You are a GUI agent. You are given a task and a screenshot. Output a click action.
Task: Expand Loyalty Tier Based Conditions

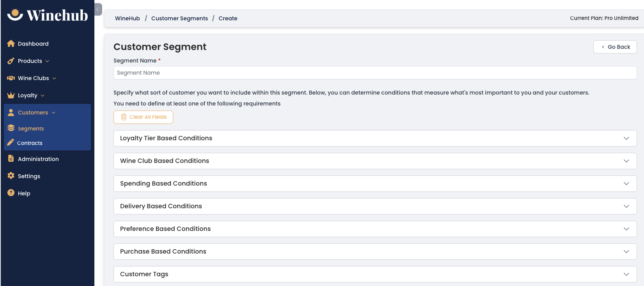(x=375, y=138)
